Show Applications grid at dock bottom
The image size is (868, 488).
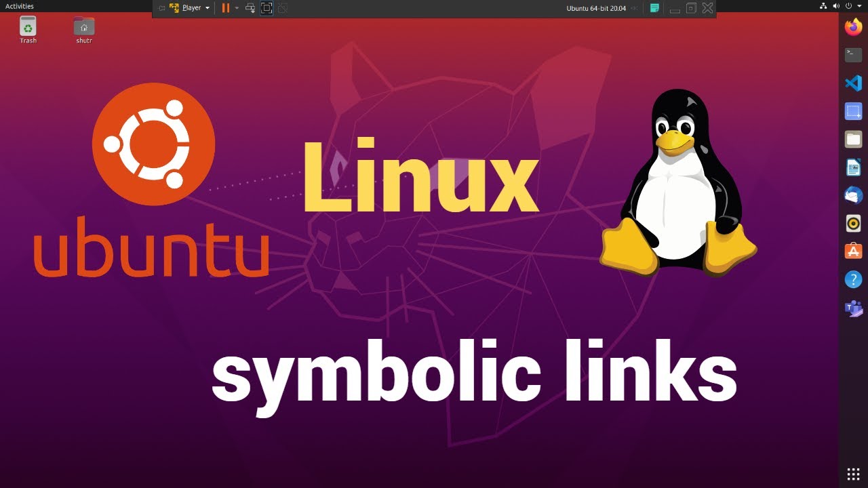pos(853,474)
